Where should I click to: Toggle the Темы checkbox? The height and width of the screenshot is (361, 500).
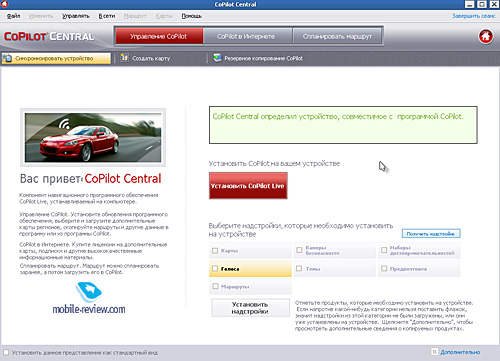tap(299, 268)
